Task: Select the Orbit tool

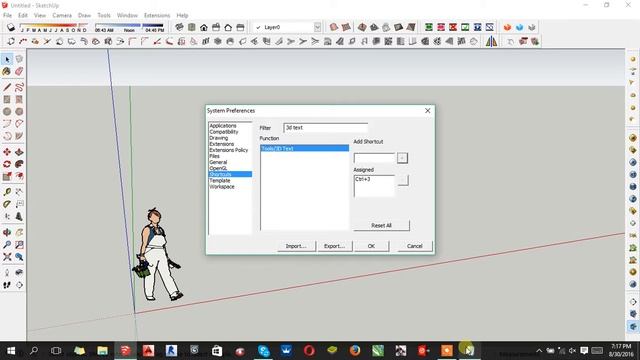Action: (7, 233)
